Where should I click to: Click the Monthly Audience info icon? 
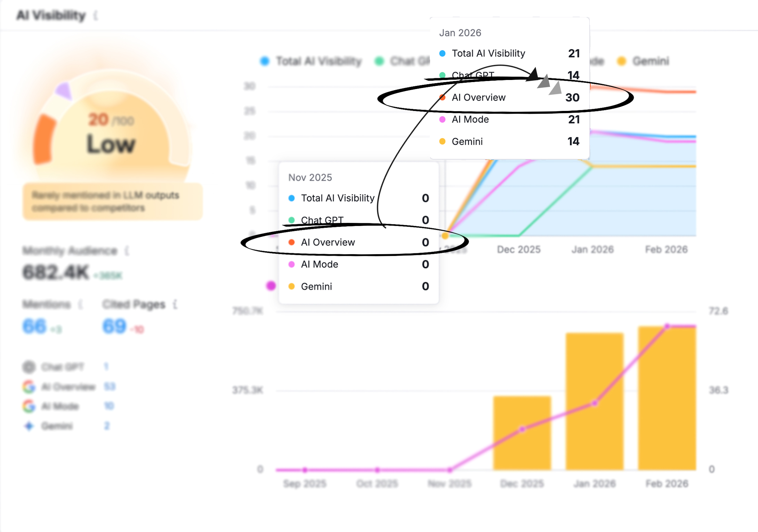pyautogui.click(x=126, y=250)
